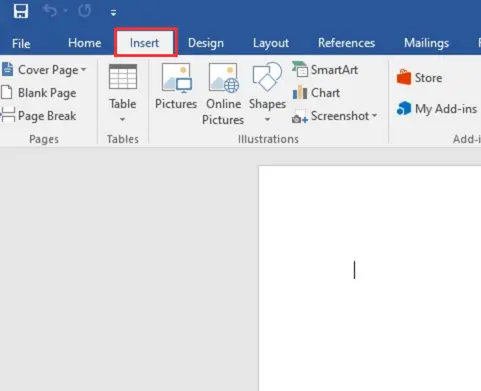Screen dimensions: 481x391
Task: Click the Screenshot camera icon
Action: (x=300, y=116)
